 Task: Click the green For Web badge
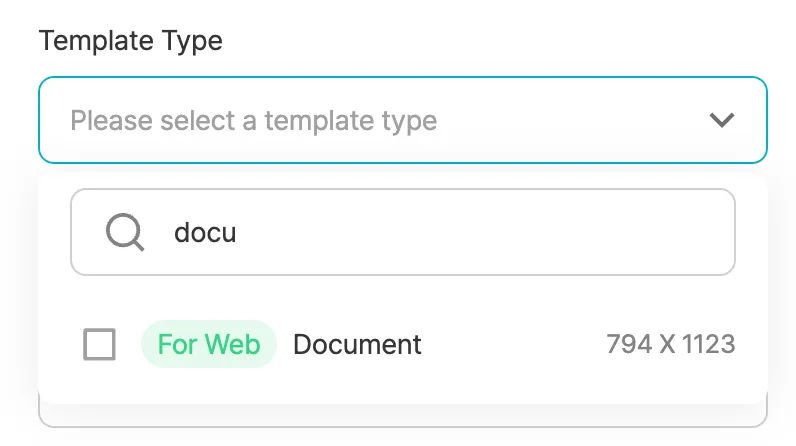tap(208, 345)
